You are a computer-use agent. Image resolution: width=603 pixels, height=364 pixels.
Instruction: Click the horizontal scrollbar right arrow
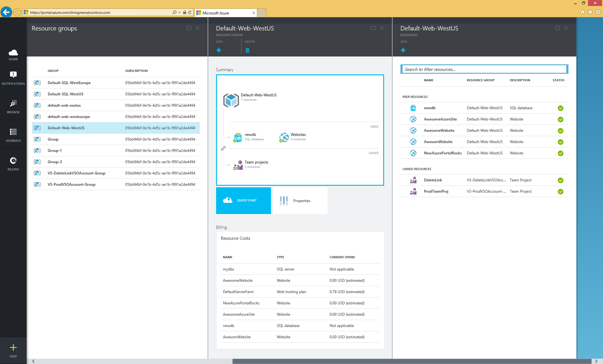pos(596,361)
